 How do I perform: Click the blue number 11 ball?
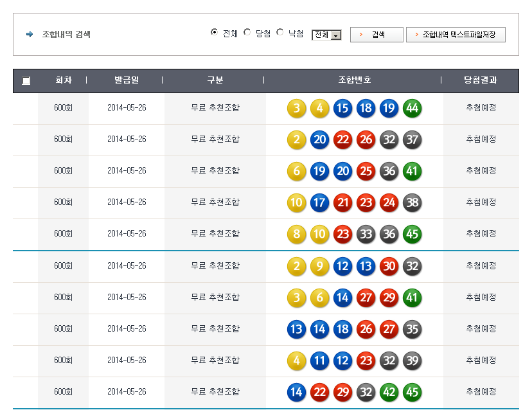(x=319, y=361)
